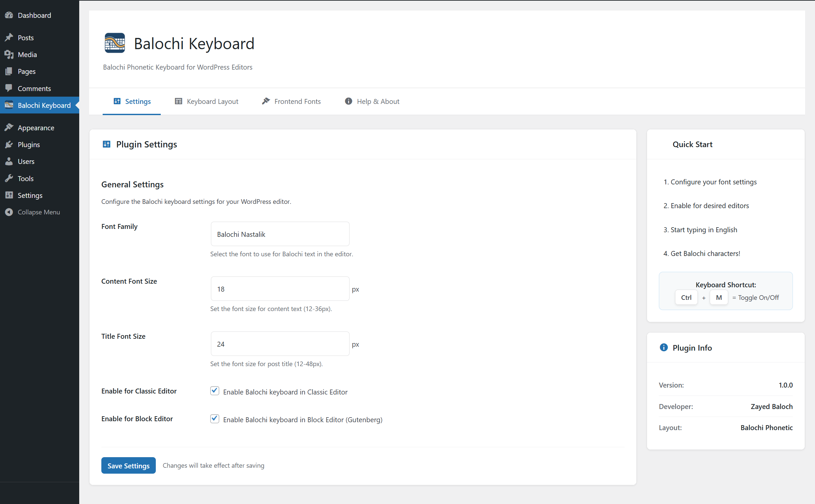Click the Balochi Keyboard logo in header

pos(115,43)
